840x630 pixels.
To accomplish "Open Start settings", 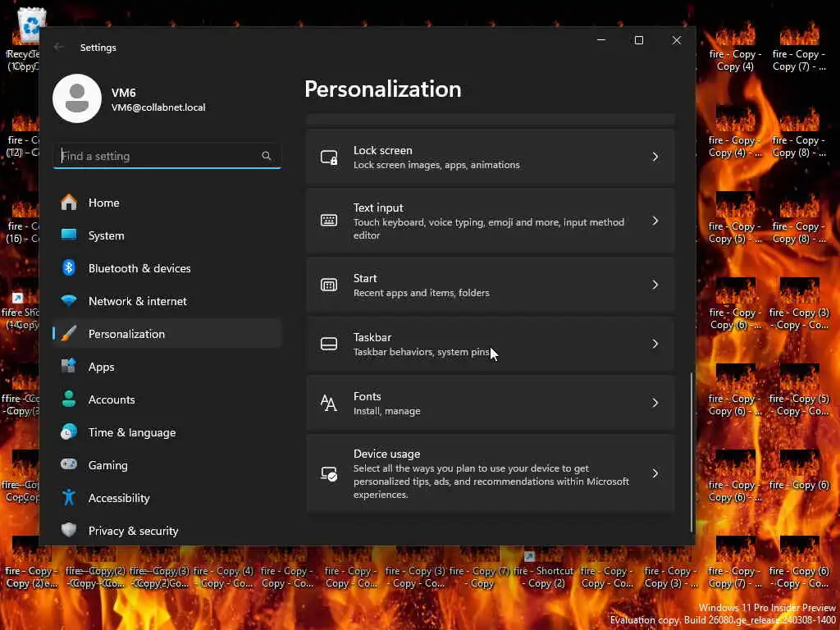I will point(491,285).
